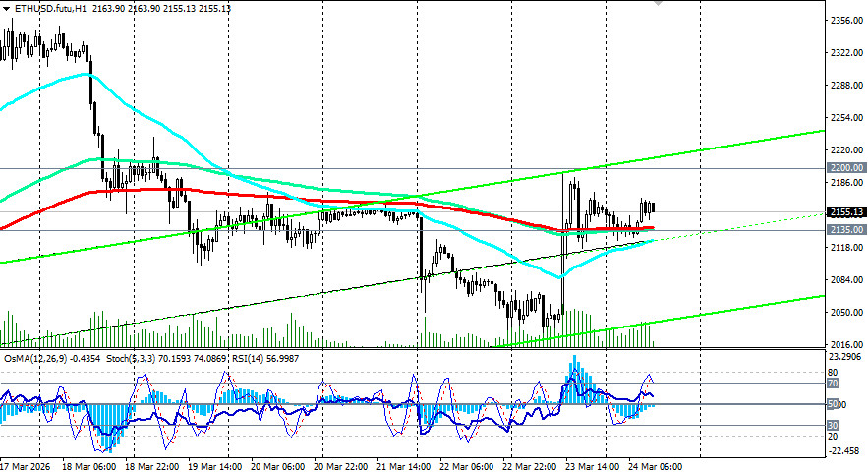Select the ETHUSD.futu,H1 symbol title

tap(50, 9)
